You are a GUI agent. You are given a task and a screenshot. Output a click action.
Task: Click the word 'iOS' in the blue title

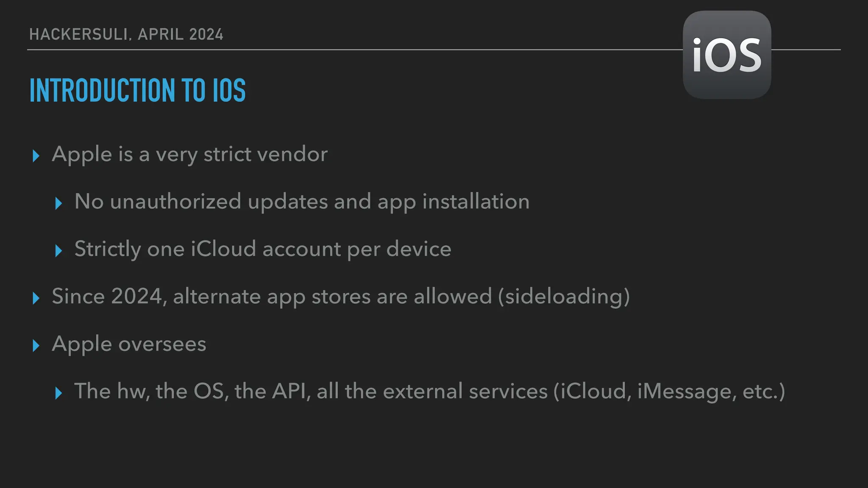tap(229, 90)
